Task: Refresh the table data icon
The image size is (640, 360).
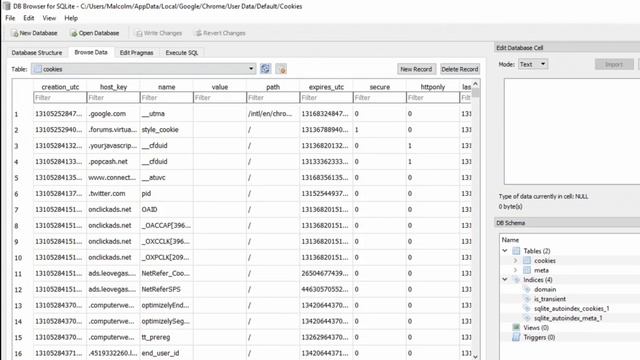Action: [x=265, y=69]
